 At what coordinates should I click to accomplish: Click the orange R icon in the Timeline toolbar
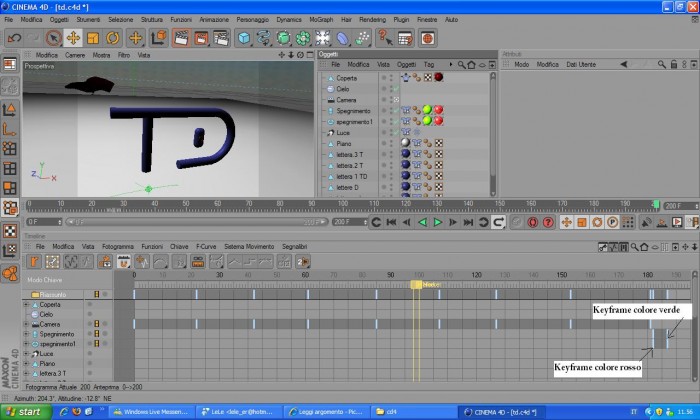[x=34, y=262]
